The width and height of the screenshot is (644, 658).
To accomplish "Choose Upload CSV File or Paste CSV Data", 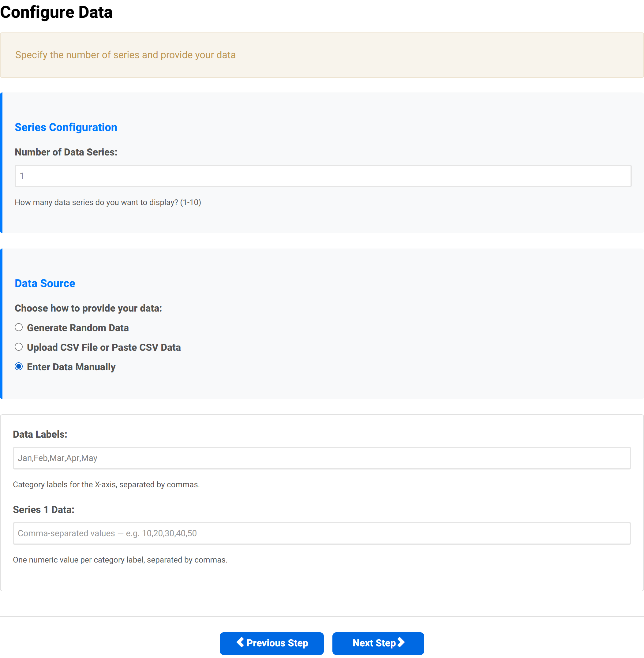I will pyautogui.click(x=19, y=347).
